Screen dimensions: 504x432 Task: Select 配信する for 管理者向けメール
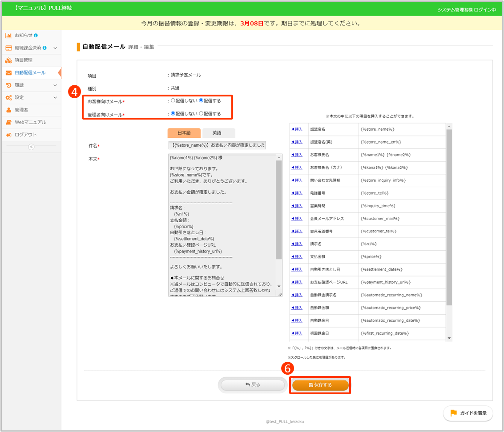201,114
